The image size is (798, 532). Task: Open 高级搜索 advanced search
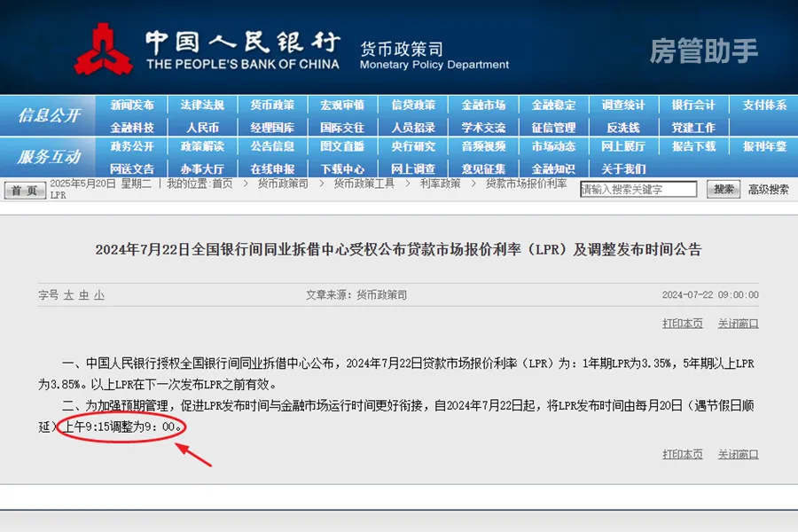tap(768, 189)
